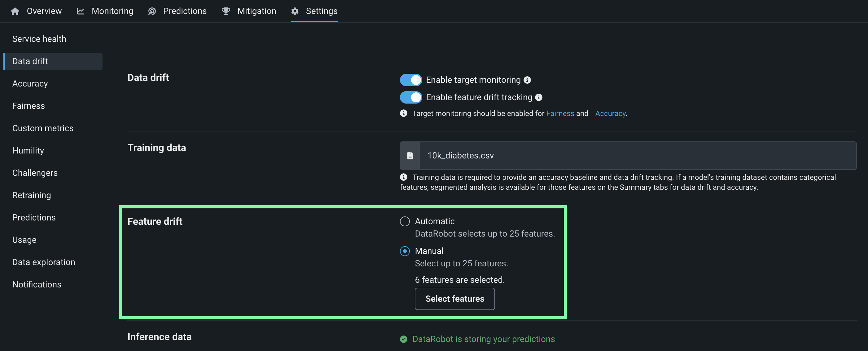Open the Accuracy link in the note

coord(610,113)
